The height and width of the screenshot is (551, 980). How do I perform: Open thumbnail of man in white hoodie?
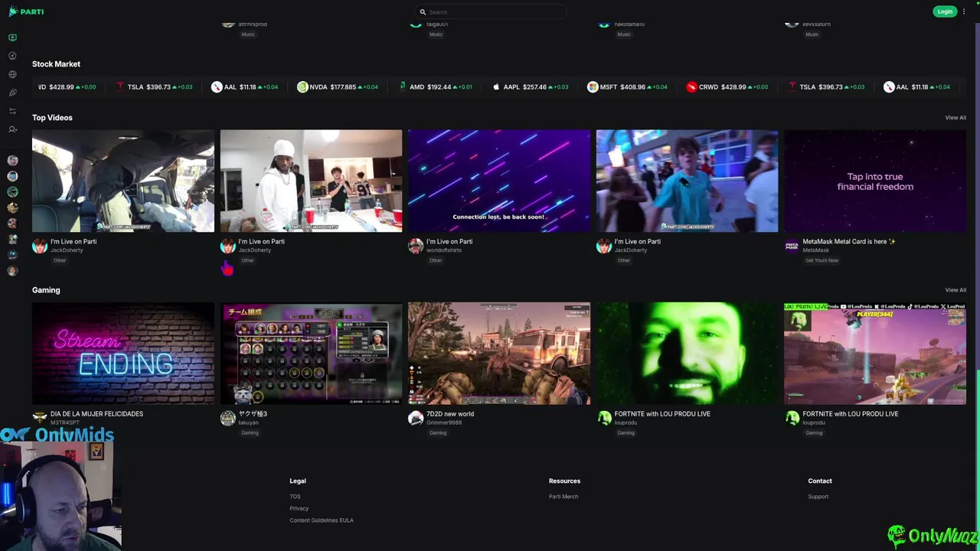pos(311,181)
